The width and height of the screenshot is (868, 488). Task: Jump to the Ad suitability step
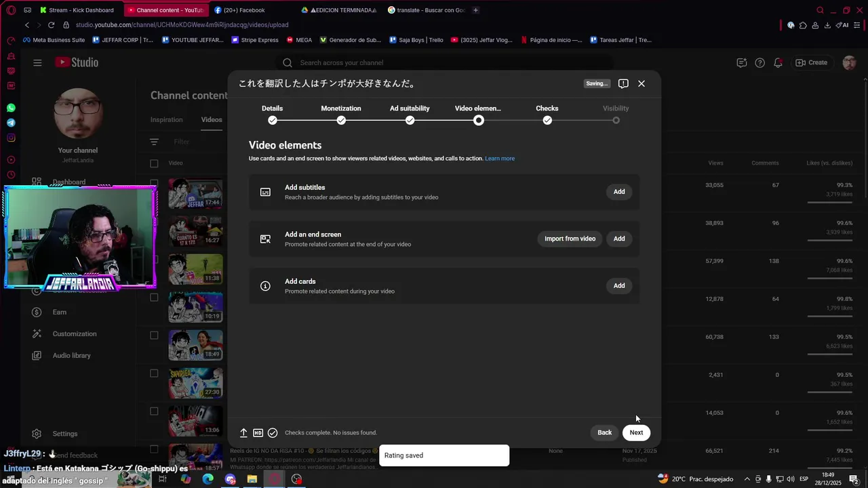pyautogui.click(x=410, y=114)
